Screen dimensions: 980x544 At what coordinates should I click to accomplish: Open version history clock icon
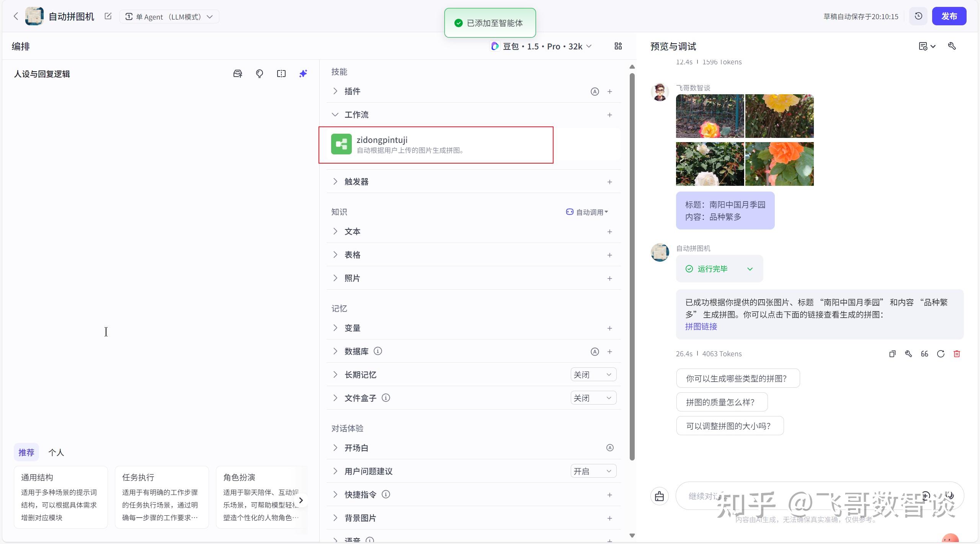pyautogui.click(x=918, y=16)
